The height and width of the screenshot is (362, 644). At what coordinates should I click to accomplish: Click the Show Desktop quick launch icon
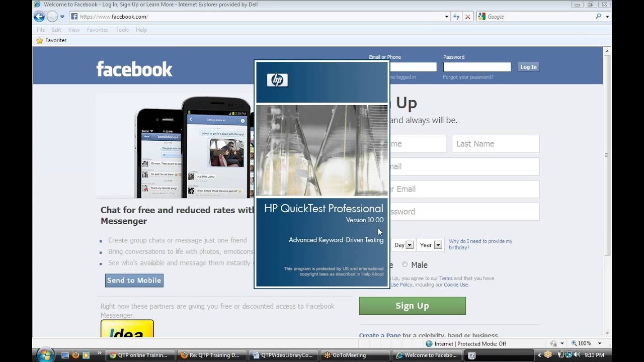tap(65, 355)
